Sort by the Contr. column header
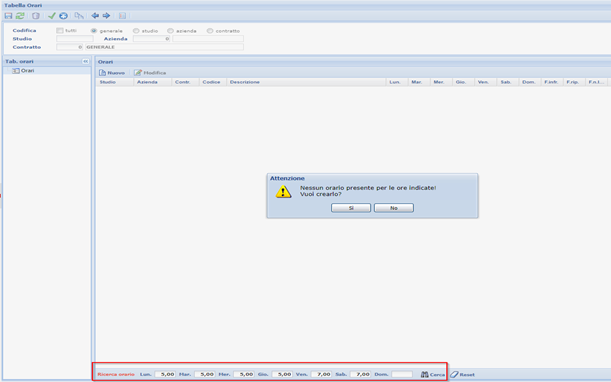Viewport: 611px width, 382px height. (x=186, y=82)
